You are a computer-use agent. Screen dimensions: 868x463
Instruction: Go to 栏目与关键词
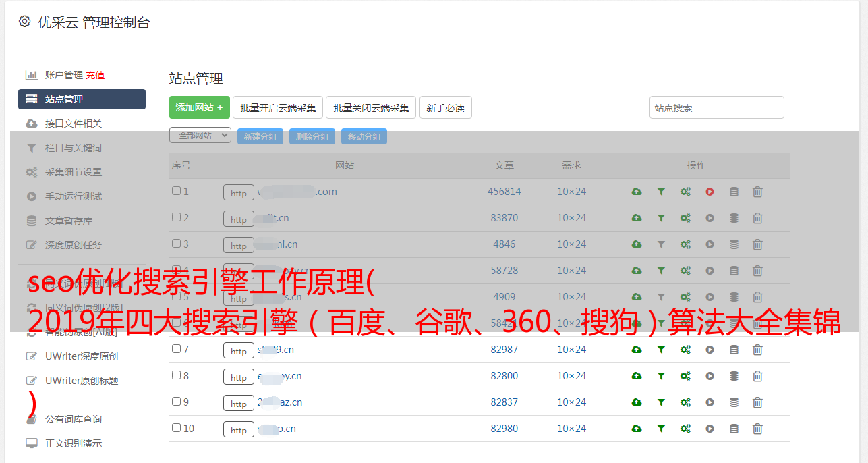coord(74,148)
